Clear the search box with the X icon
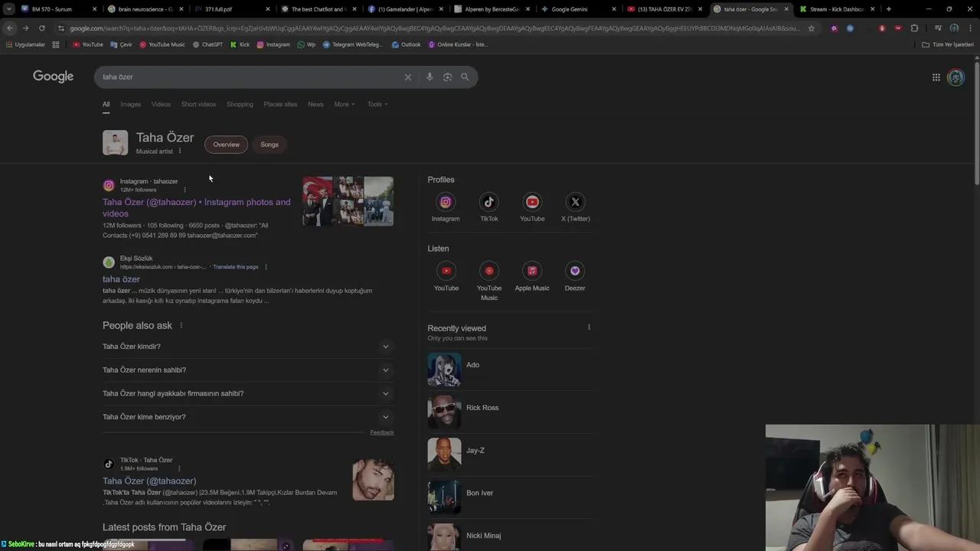This screenshot has height=551, width=980. click(x=407, y=77)
